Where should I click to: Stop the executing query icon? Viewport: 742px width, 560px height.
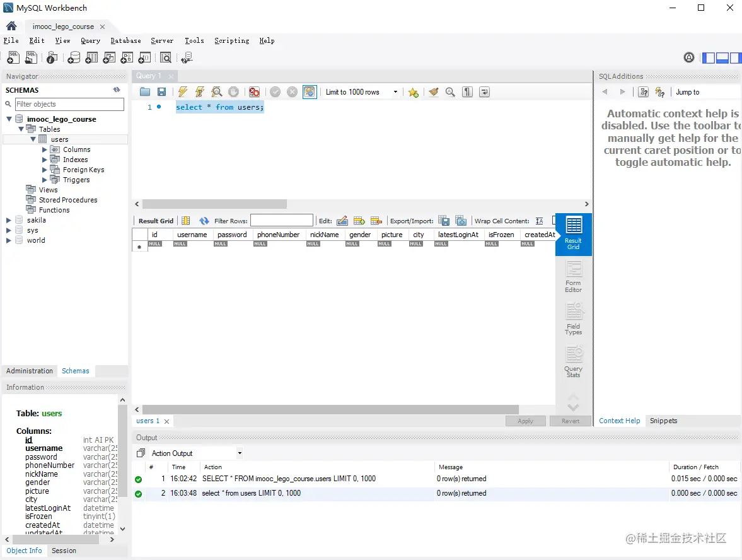(233, 92)
